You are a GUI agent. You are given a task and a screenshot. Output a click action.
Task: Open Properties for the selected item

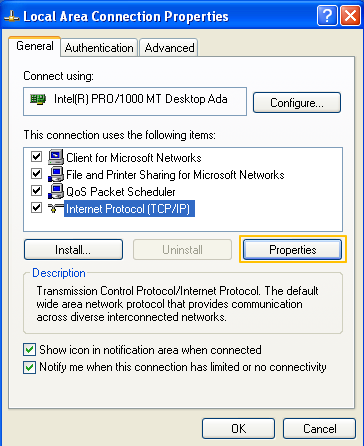[292, 250]
